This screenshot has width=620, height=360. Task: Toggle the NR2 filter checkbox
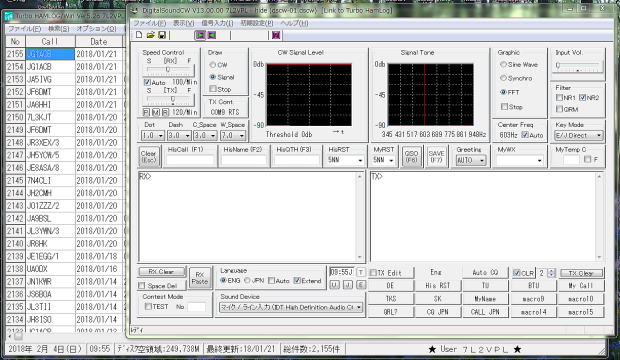(x=582, y=97)
